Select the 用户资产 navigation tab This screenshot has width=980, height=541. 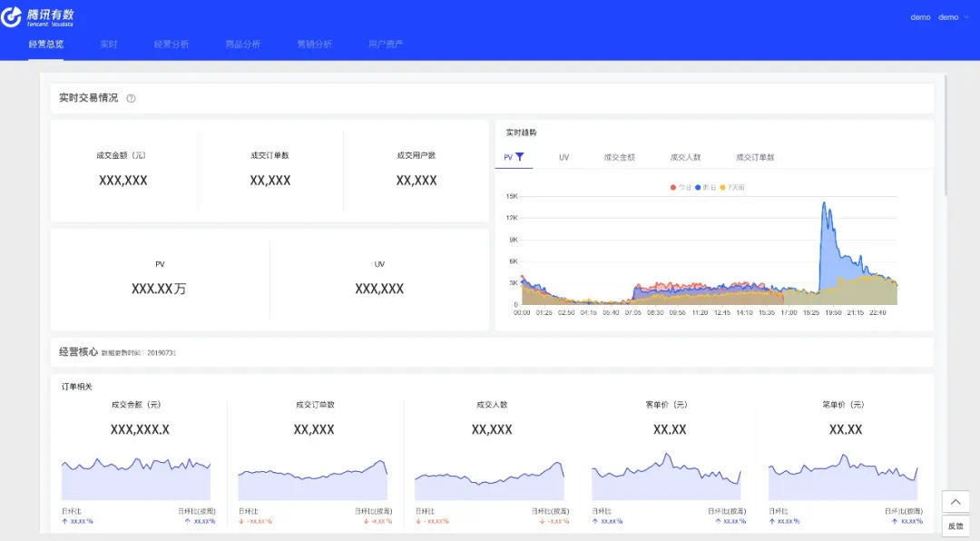[x=386, y=44]
